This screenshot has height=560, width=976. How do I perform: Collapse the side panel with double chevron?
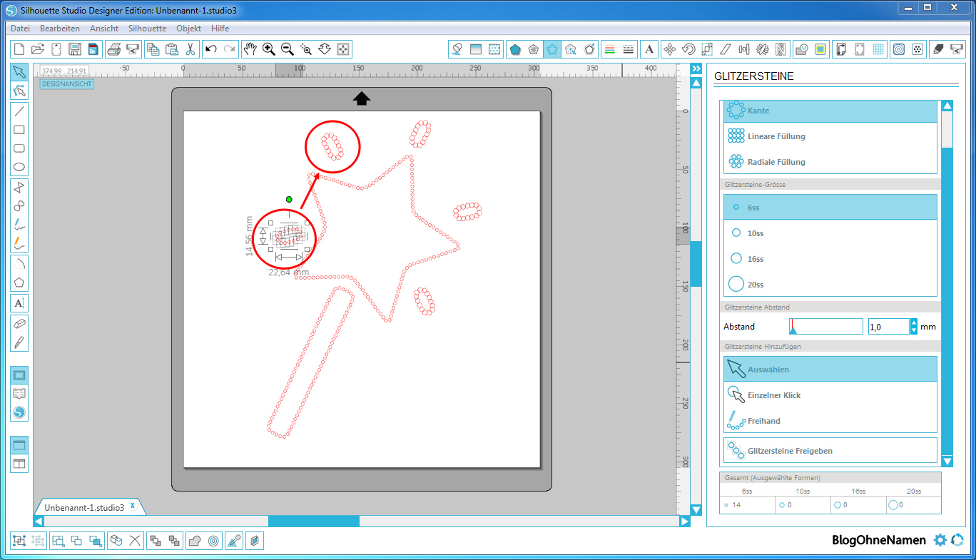pos(696,68)
